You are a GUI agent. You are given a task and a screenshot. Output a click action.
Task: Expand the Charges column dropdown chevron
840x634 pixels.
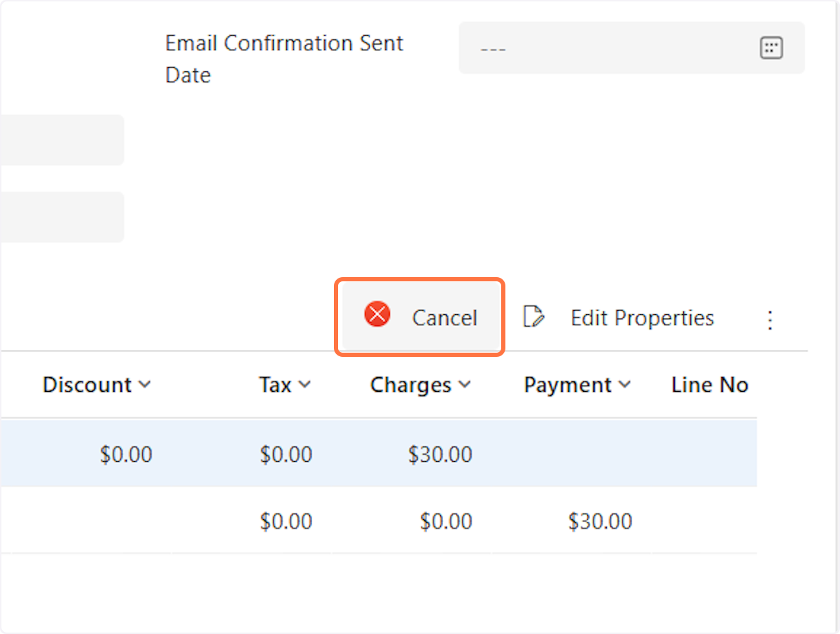[464, 384]
